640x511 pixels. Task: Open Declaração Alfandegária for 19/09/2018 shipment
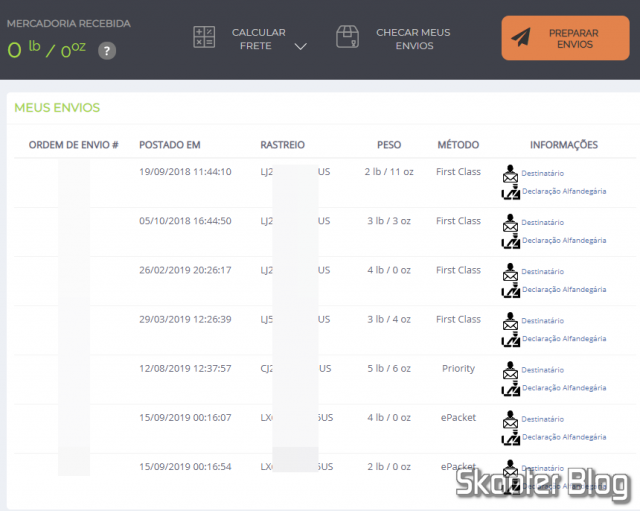tap(564, 191)
